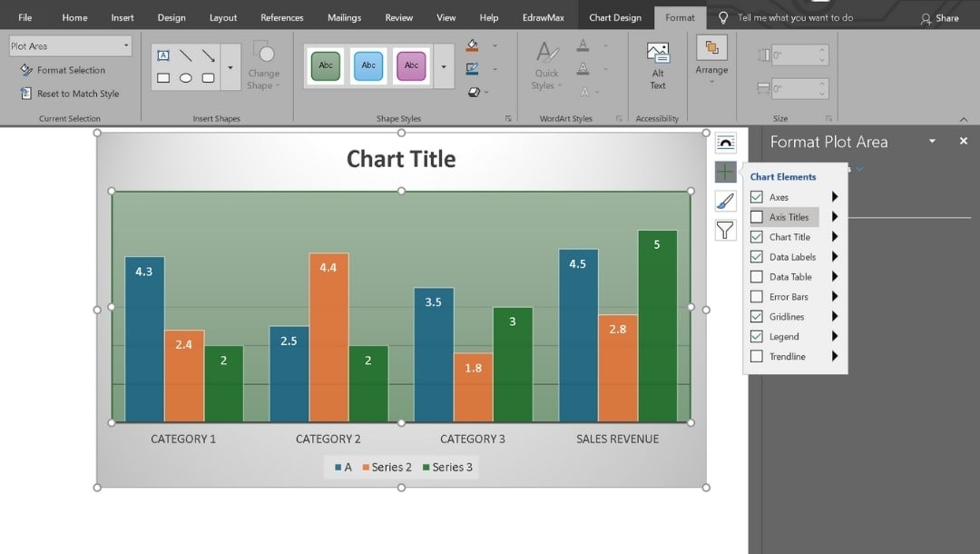Select the Shape Fill paint bucket icon
The height and width of the screenshot is (554, 980).
[473, 45]
